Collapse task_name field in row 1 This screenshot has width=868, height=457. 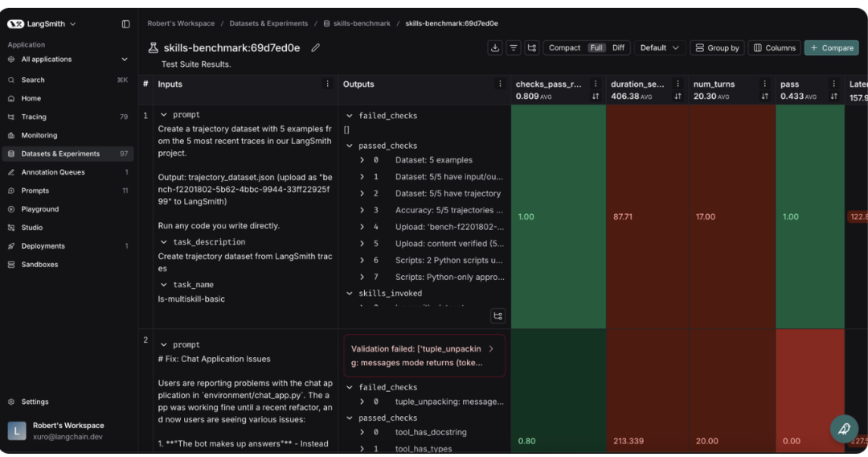tap(163, 285)
